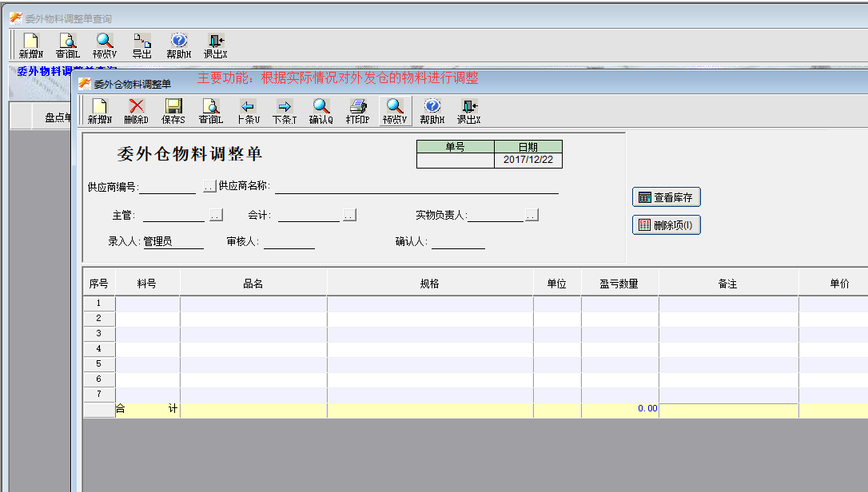
Task: Click 打印P print icon
Action: (357, 111)
